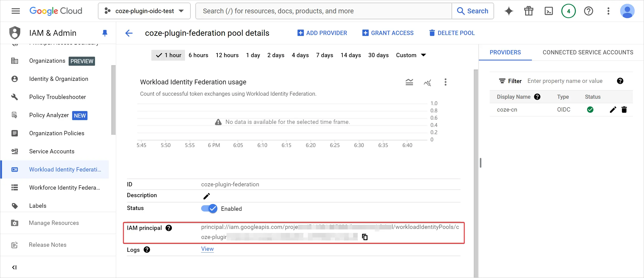Open Organization Policies in the sidebar
The height and width of the screenshot is (278, 644).
click(55, 133)
